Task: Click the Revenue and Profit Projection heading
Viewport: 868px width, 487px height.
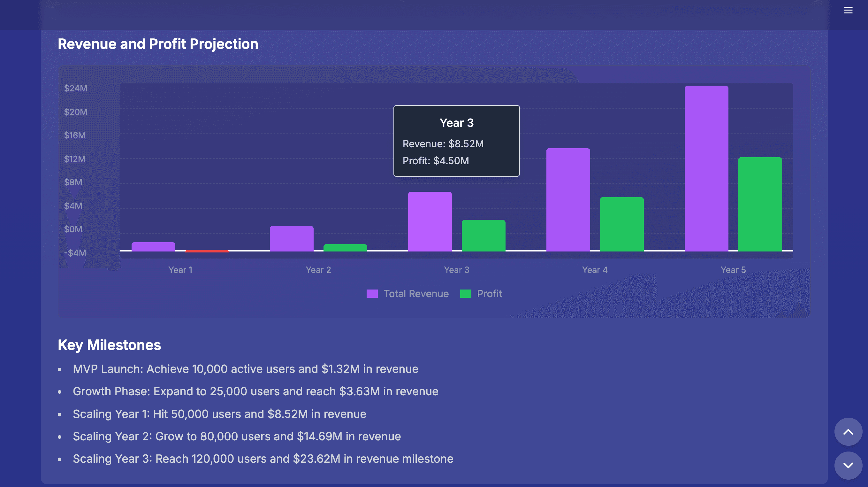Action: tap(158, 43)
